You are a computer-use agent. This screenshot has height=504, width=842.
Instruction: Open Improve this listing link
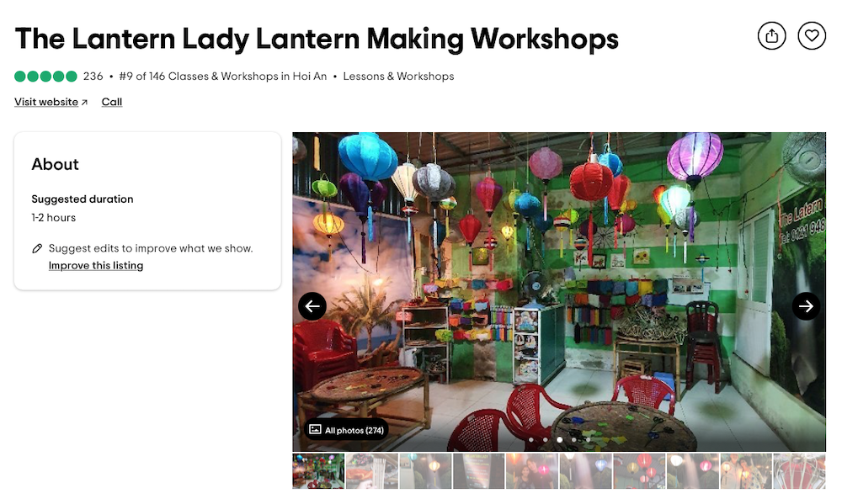point(96,265)
